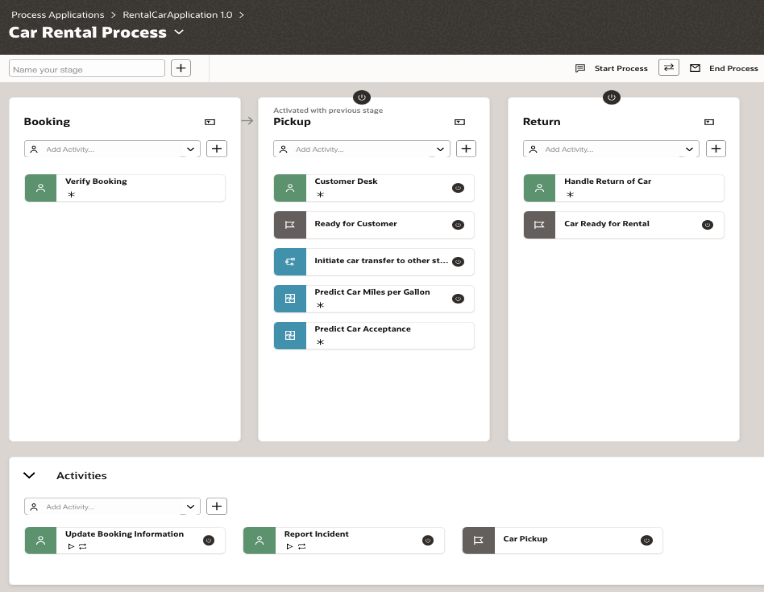
Task: Click the swap arrows button in toolbar
Action: click(668, 68)
